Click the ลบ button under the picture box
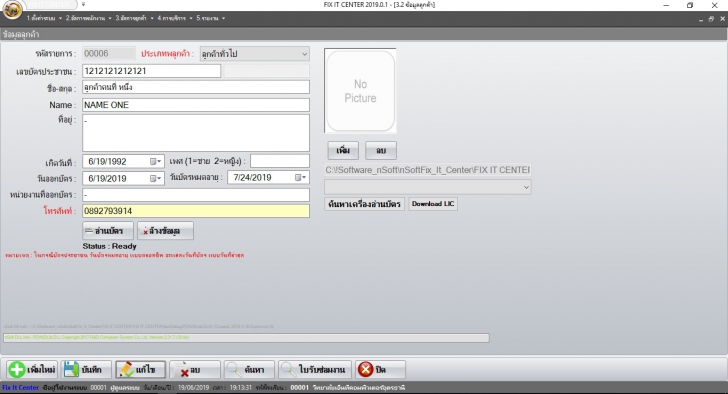The width and height of the screenshot is (728, 394). pos(381,150)
